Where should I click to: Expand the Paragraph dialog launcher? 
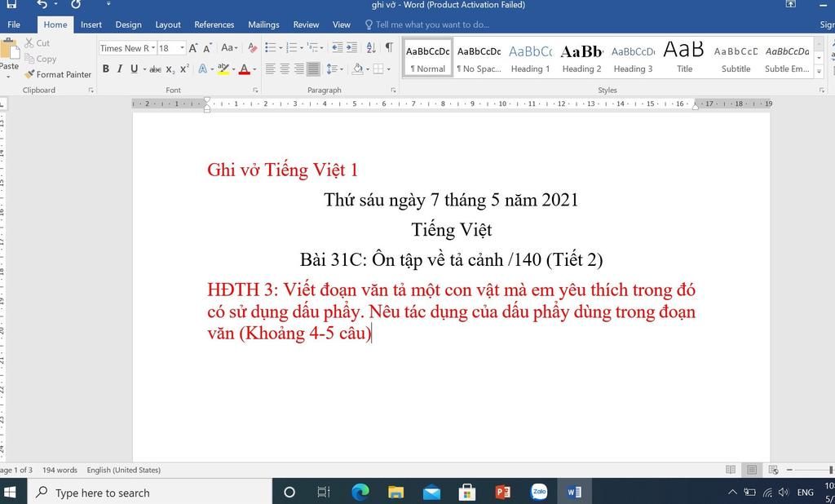tap(394, 91)
